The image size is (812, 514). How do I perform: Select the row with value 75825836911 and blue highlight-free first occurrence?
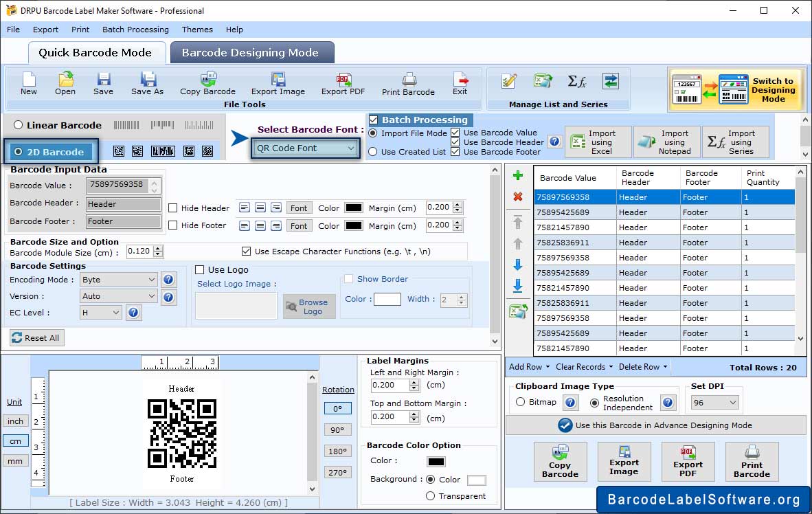click(x=664, y=243)
